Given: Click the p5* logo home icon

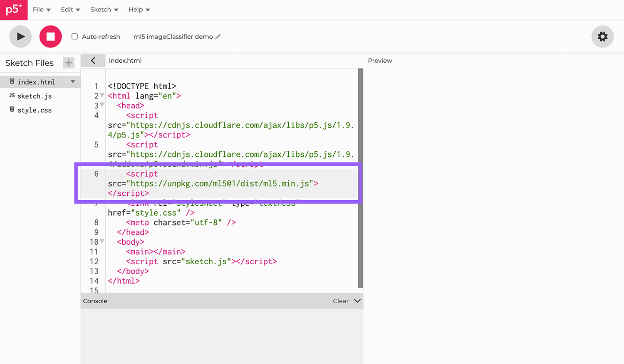Looking at the screenshot, I should 14,10.
